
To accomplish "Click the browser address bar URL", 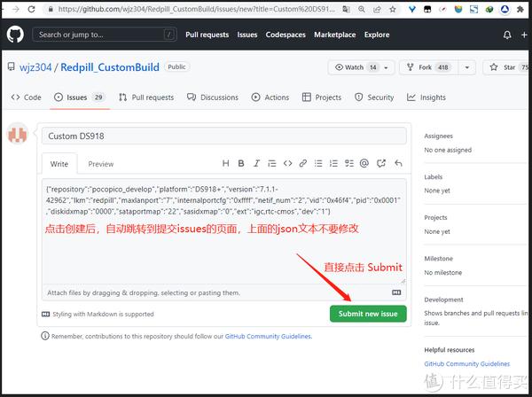I will pyautogui.click(x=197, y=9).
